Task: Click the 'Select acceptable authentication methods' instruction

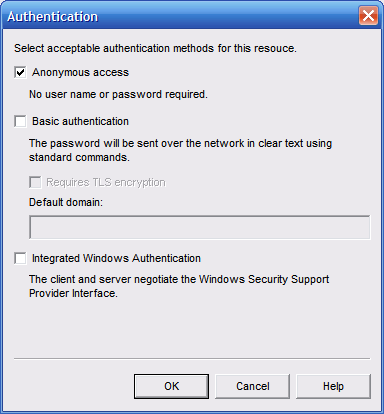Action: [x=155, y=48]
